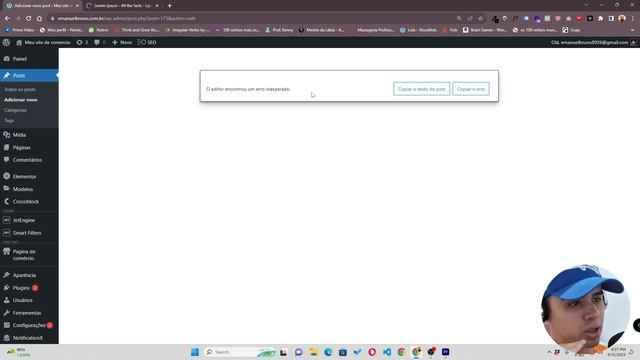Open Opera browser from the taskbar
The width and height of the screenshot is (640, 360).
tap(372, 352)
